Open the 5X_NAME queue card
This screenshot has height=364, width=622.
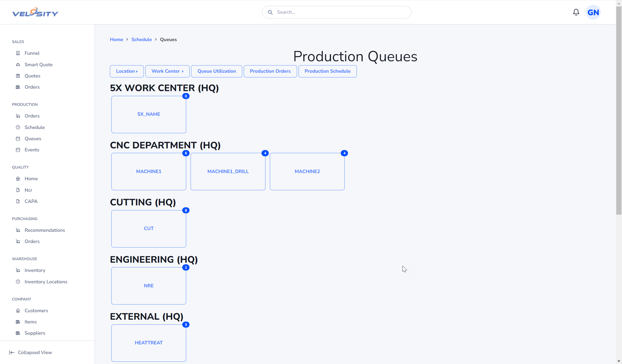(x=149, y=115)
